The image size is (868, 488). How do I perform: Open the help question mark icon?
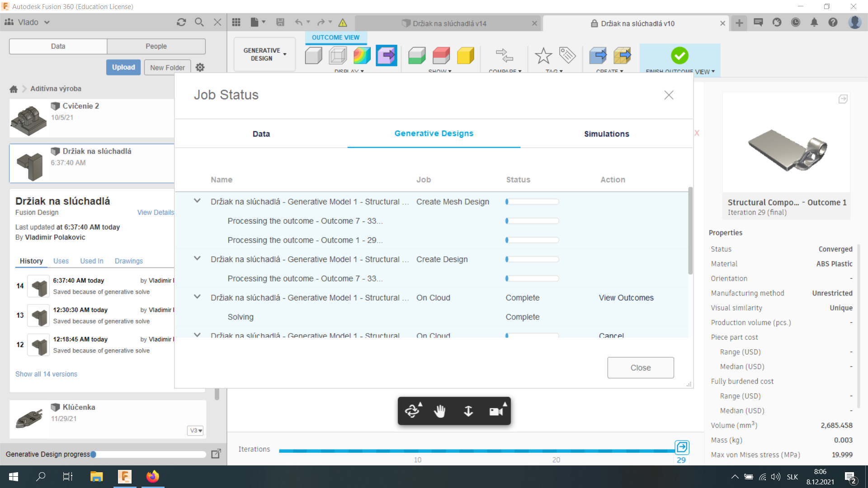click(833, 22)
